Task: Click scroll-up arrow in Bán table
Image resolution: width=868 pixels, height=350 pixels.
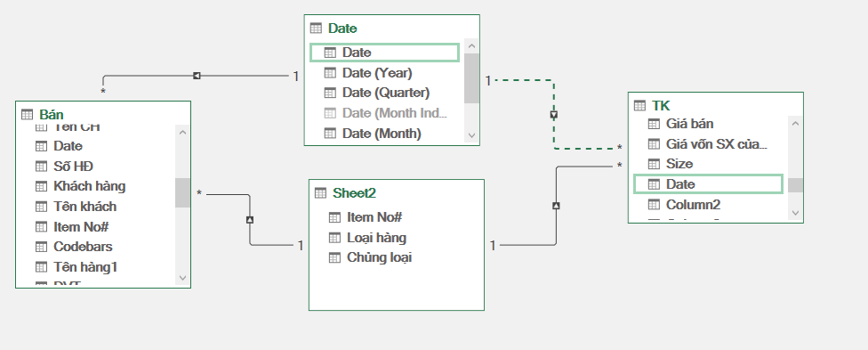Action: tap(182, 132)
